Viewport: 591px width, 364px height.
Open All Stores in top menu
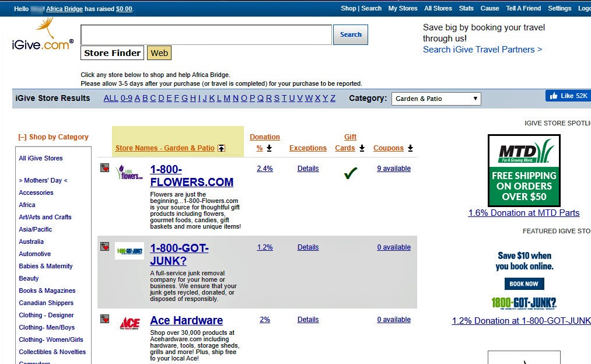coord(438,8)
